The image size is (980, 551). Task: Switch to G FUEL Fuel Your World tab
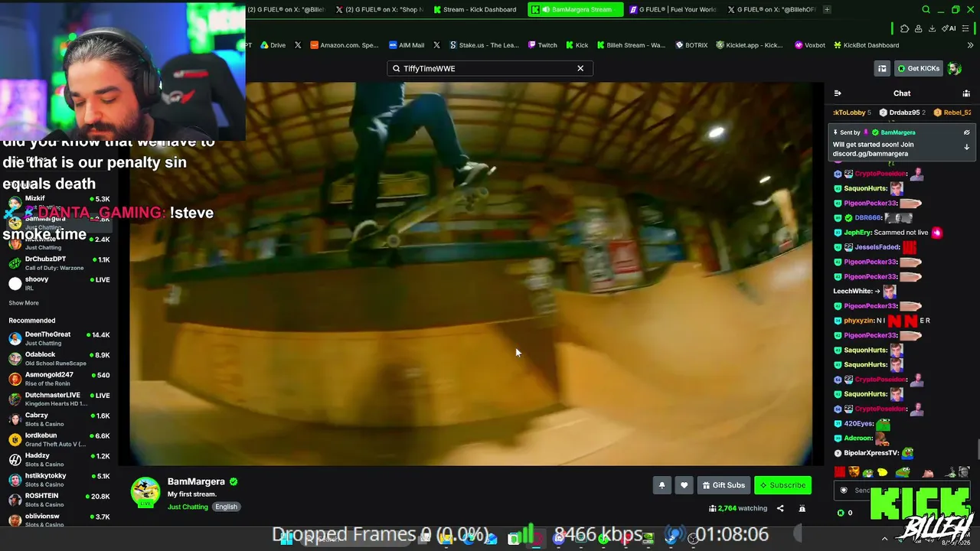(673, 10)
